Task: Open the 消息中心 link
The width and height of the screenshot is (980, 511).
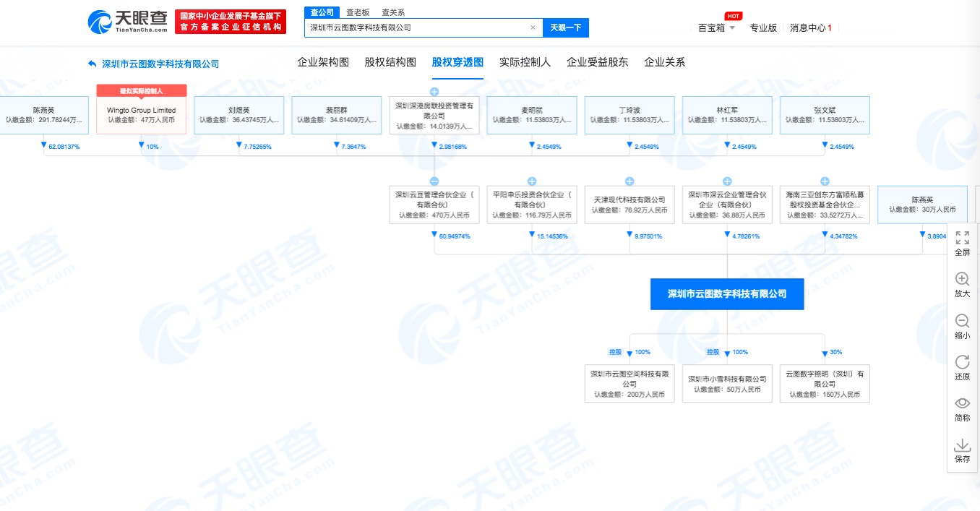Action: pos(810,27)
